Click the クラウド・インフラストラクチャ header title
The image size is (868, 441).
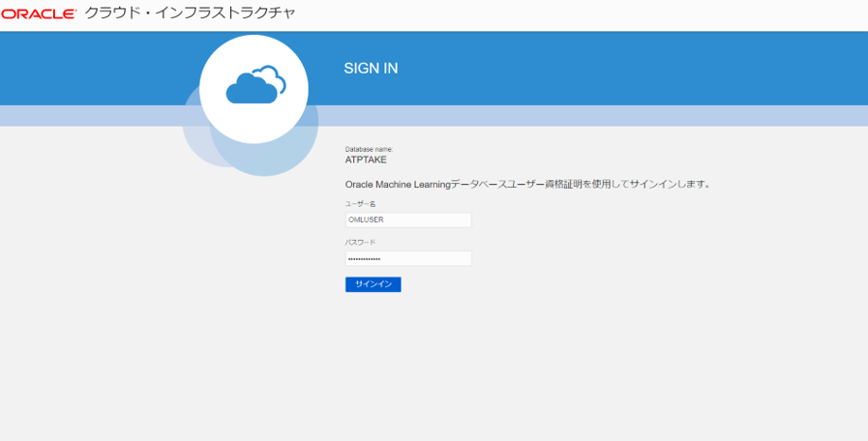pos(190,14)
